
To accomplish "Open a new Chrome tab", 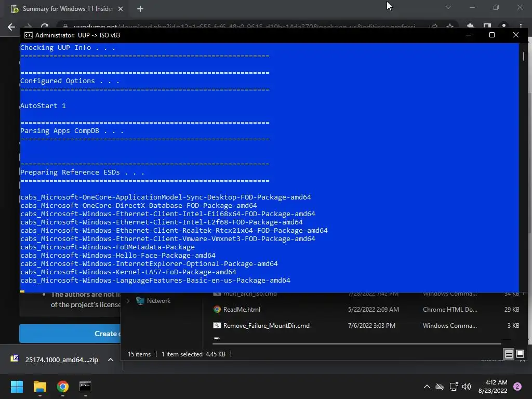I will [x=140, y=9].
